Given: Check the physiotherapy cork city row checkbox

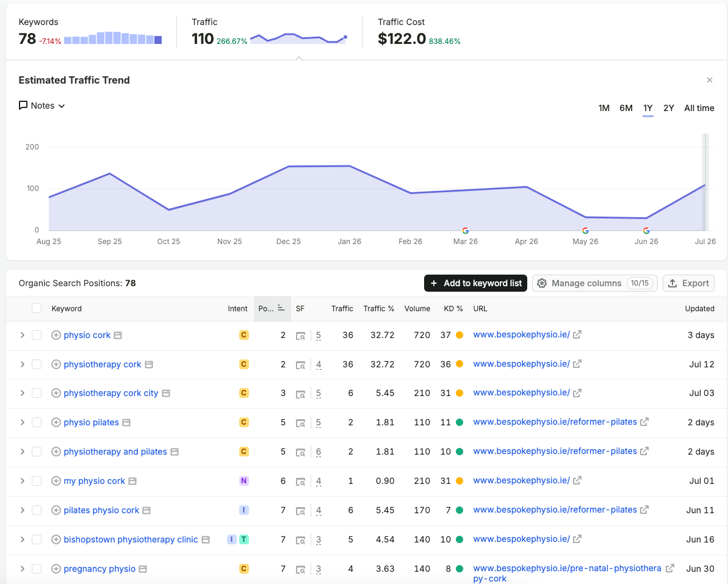Looking at the screenshot, I should coord(37,393).
